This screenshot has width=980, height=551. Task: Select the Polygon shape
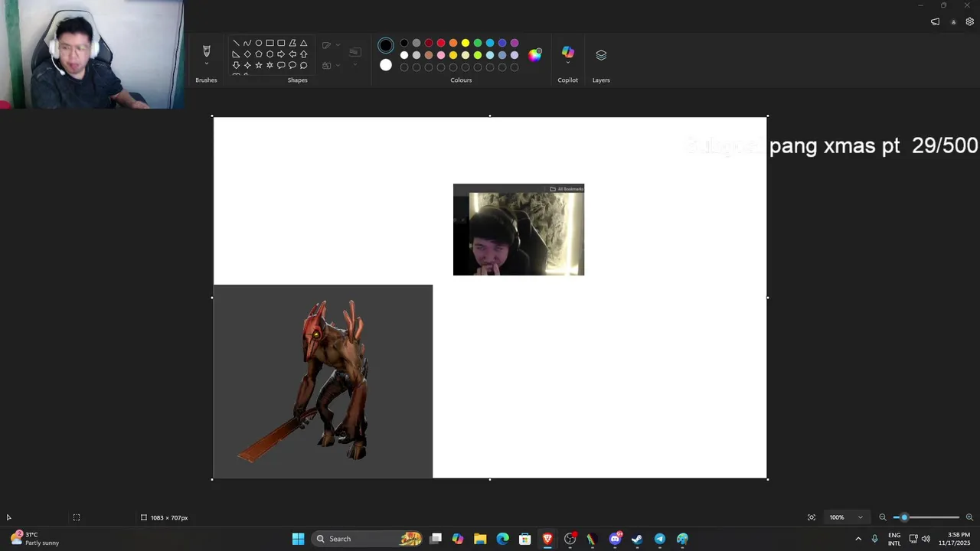point(292,43)
